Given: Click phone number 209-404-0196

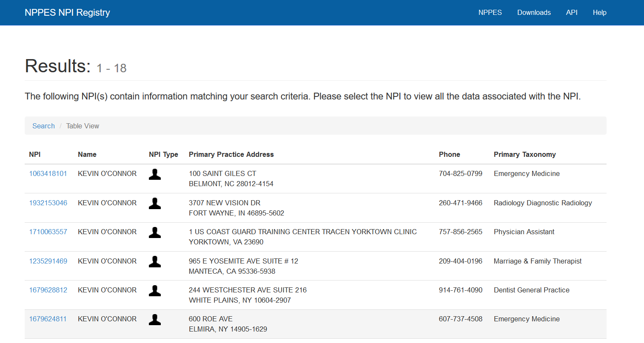Looking at the screenshot, I should pyautogui.click(x=461, y=261).
